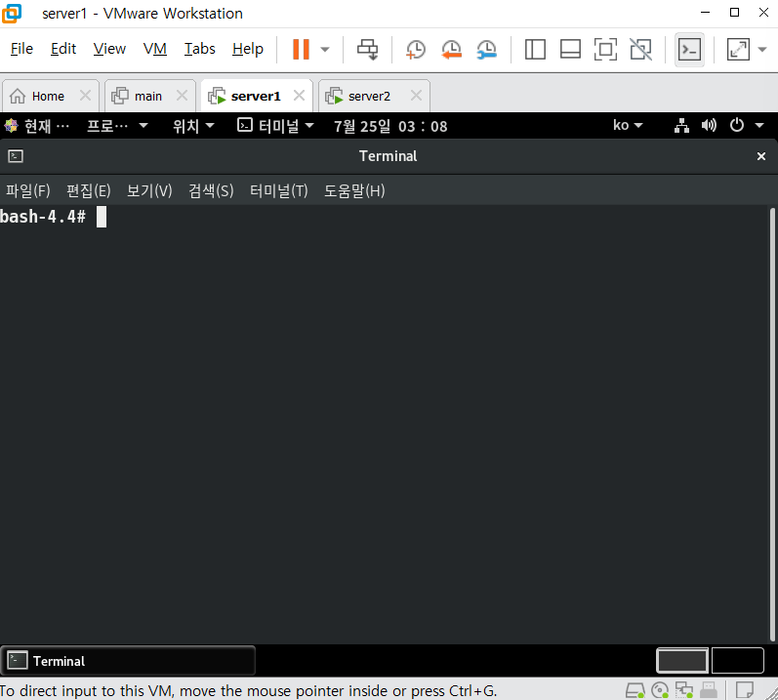Close the guest Terminal window
The height and width of the screenshot is (700, 778).
pyautogui.click(x=761, y=156)
